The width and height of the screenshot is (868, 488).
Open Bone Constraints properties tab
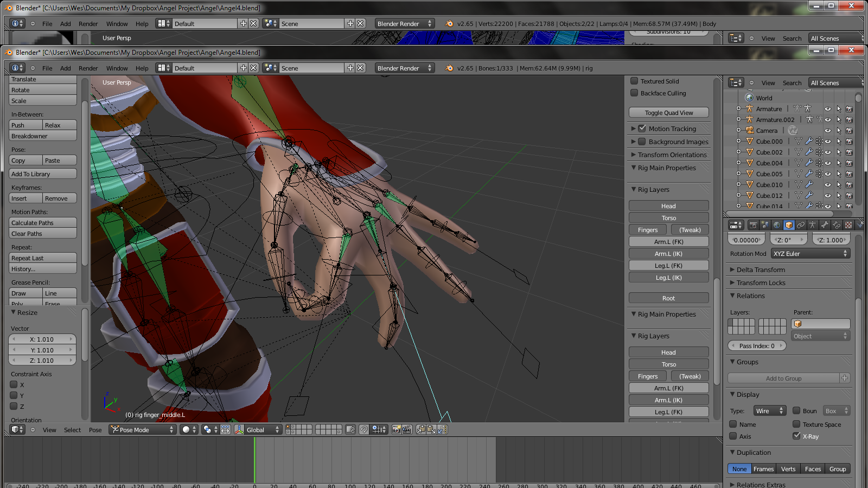click(x=837, y=225)
